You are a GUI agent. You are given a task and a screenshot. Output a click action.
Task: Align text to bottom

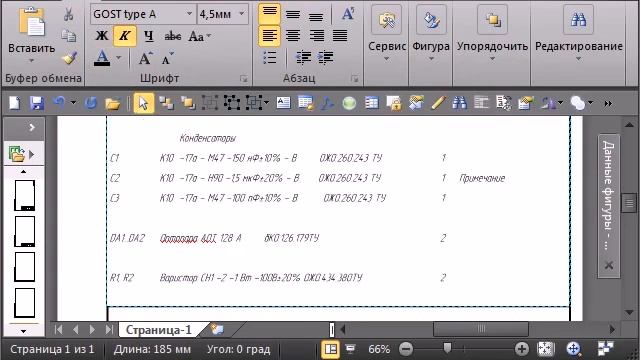316,16
